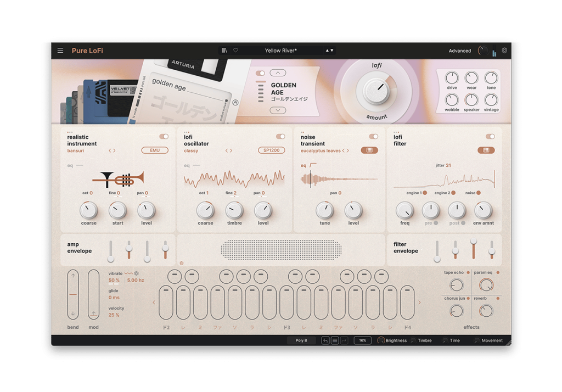Open the history list icon beside undo

[x=335, y=340]
